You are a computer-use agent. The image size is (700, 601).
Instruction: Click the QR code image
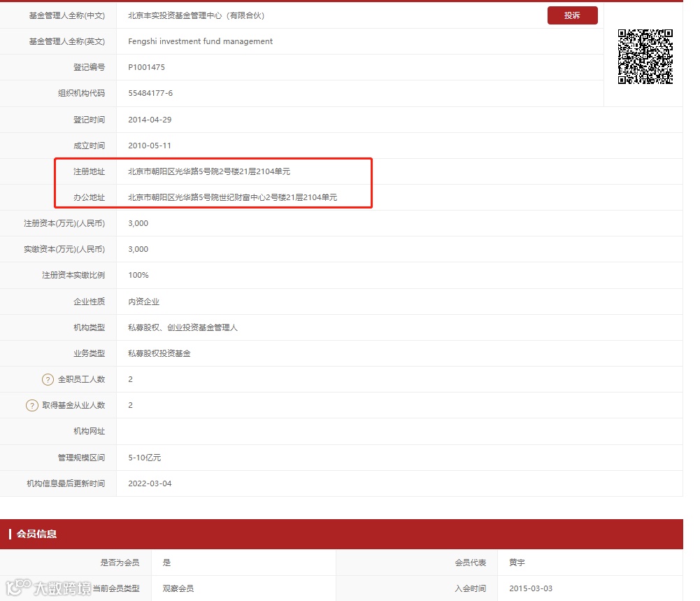click(x=645, y=57)
